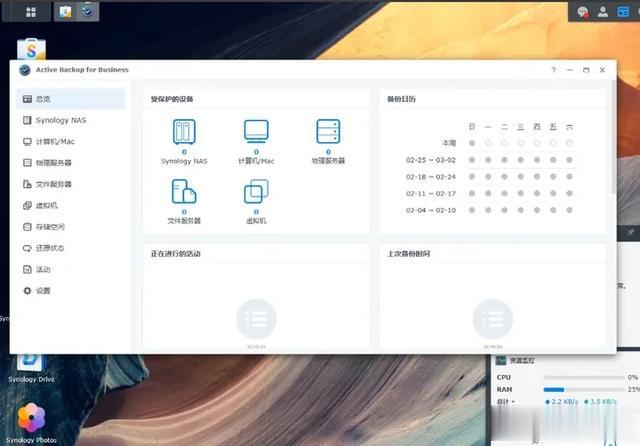The image size is (640, 446).
Task: Select 虚拟机 in the sidebar
Action: click(x=71, y=205)
